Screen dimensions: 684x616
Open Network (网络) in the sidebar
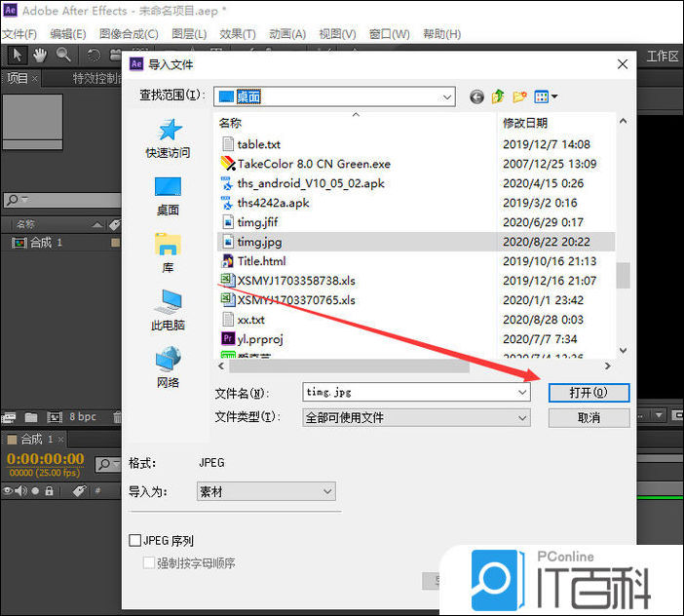(168, 367)
